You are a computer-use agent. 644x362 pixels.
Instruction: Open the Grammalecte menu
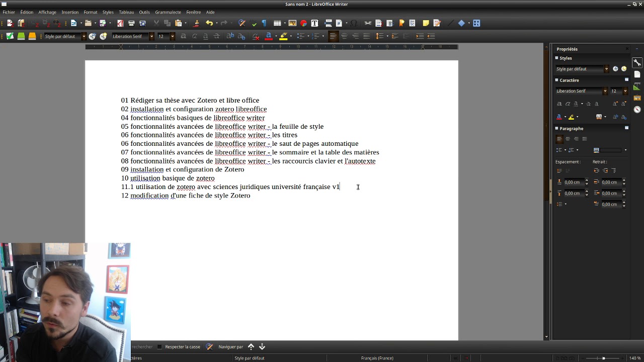click(x=168, y=12)
